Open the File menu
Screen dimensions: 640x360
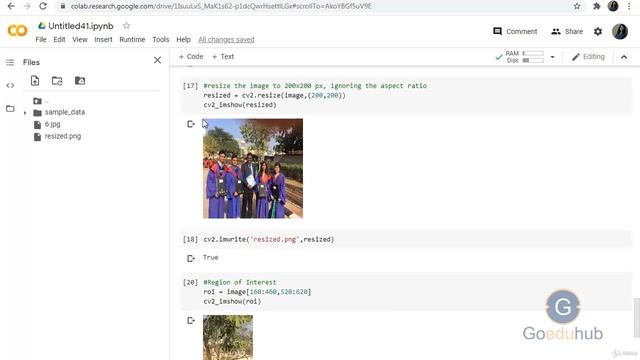41,40
